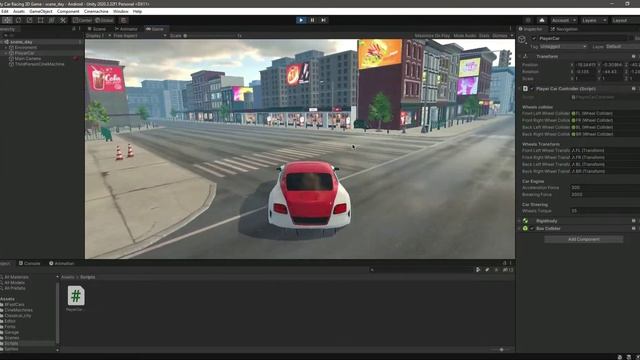Select ThirdPersonCineMachine in Hierarchy
This screenshot has width=640, height=360.
click(x=39, y=64)
